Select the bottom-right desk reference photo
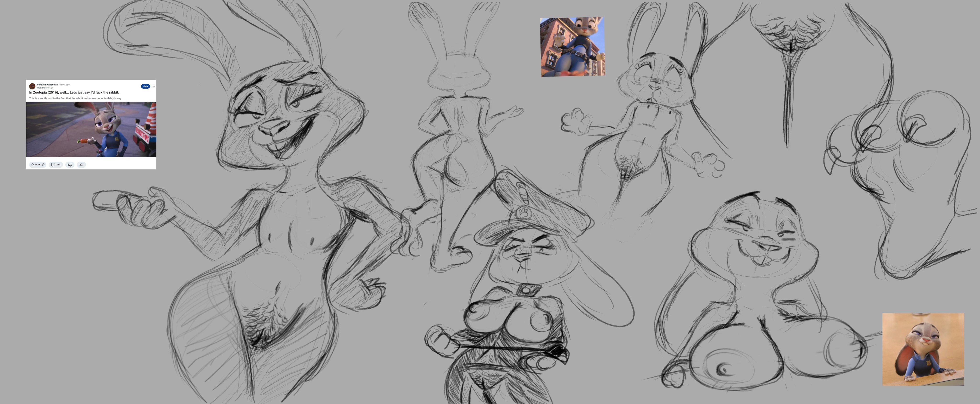Image resolution: width=980 pixels, height=404 pixels. [923, 349]
